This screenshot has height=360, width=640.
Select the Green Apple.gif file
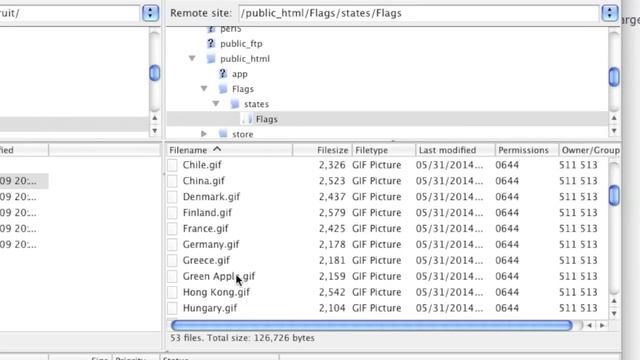pos(219,276)
